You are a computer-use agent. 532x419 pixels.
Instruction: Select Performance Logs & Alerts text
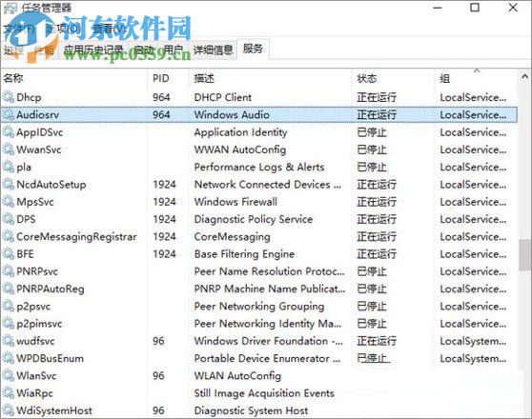click(259, 167)
